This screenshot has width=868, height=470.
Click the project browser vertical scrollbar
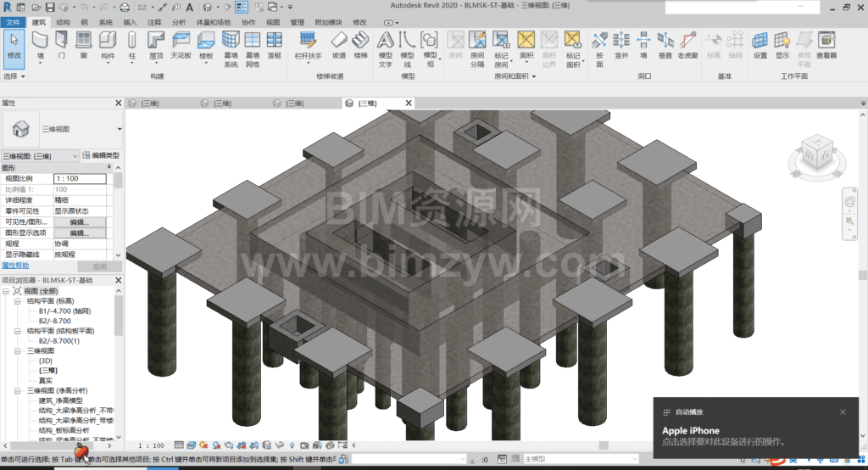[119, 316]
